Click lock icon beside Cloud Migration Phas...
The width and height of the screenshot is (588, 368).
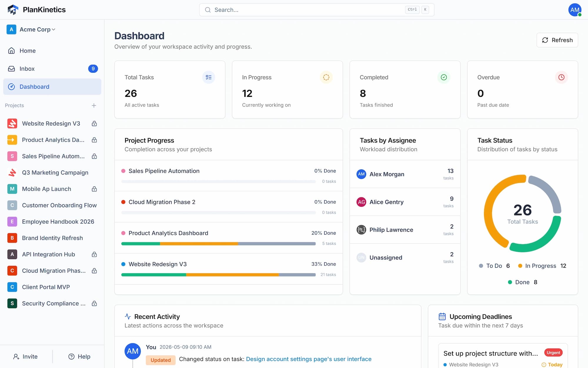tap(94, 271)
